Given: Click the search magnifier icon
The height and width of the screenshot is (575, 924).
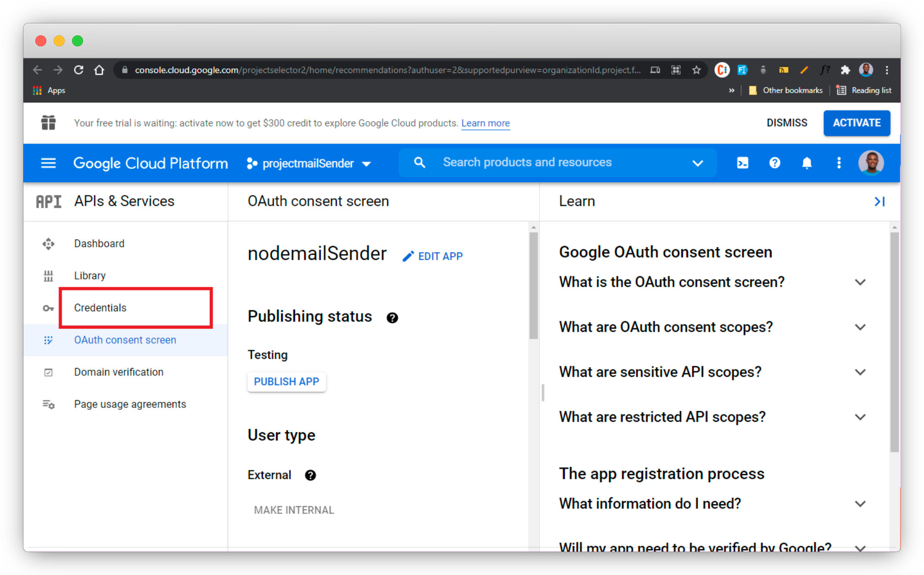Looking at the screenshot, I should pos(419,162).
